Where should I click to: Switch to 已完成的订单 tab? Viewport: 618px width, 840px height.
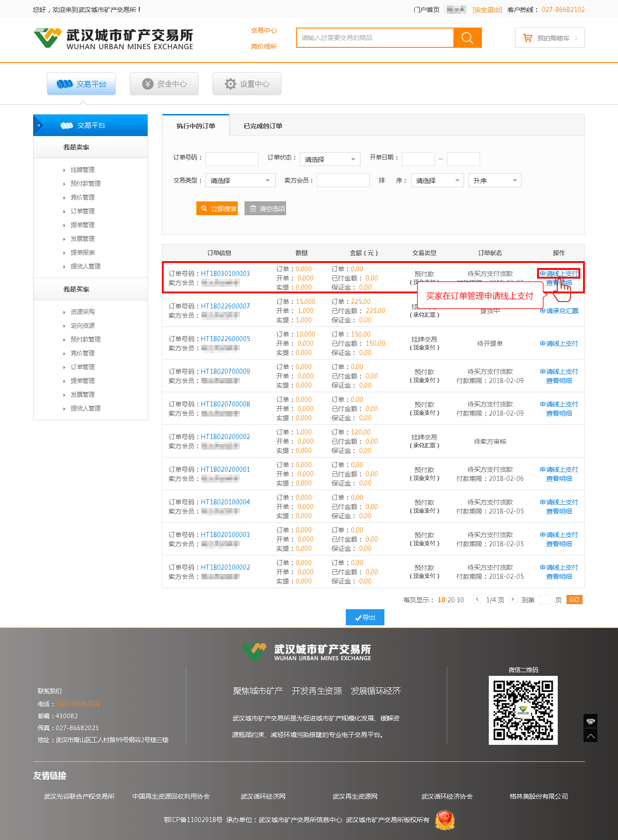coord(263,126)
